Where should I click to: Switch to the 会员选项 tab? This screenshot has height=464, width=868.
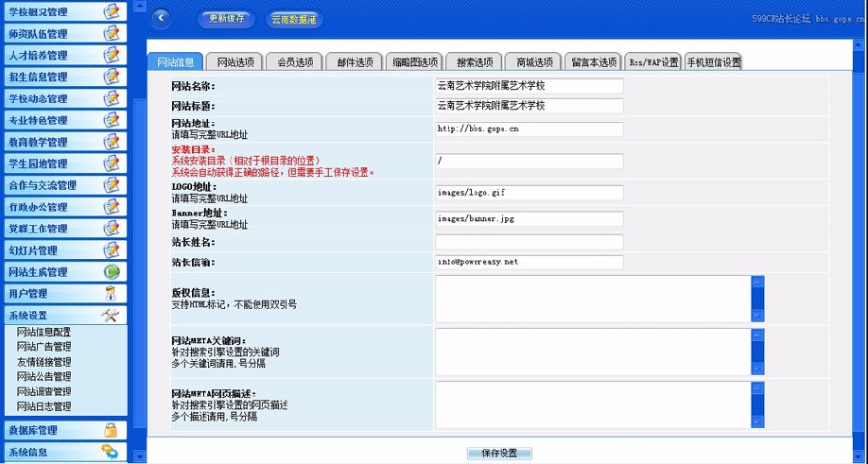tap(295, 62)
